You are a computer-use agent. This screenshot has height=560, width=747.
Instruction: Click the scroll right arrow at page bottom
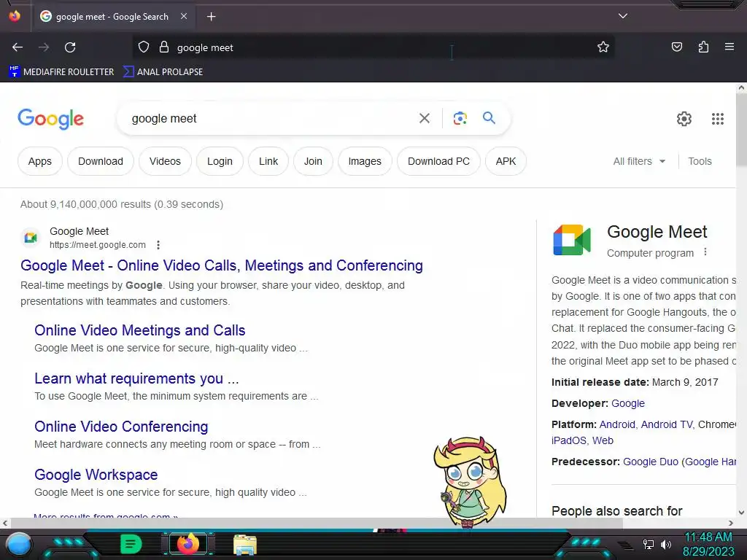pyautogui.click(x=731, y=523)
